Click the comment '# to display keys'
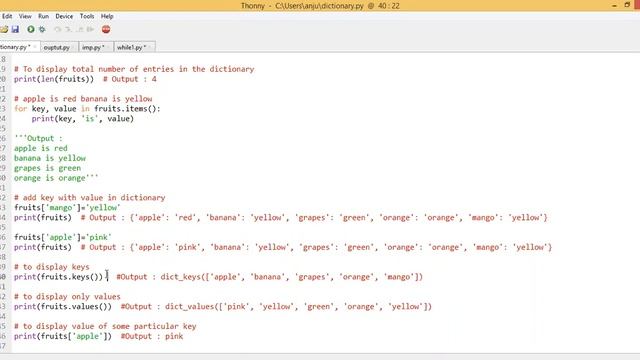The image size is (640, 360). (x=52, y=267)
